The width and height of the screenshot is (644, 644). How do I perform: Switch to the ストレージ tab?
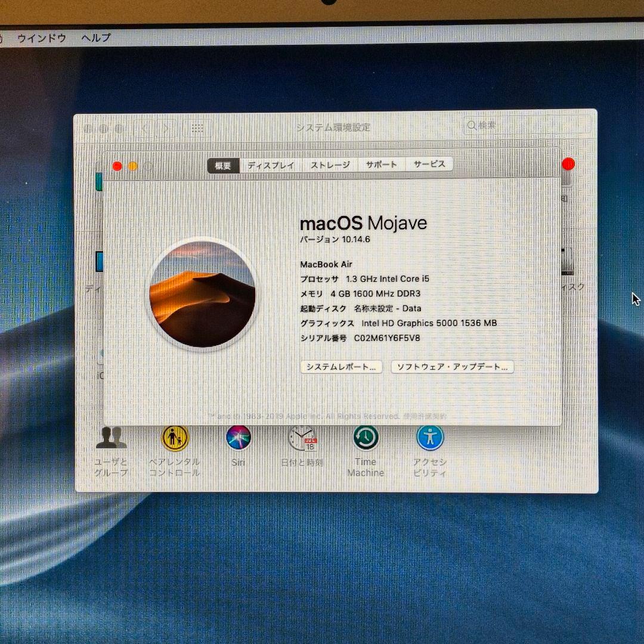tap(329, 165)
